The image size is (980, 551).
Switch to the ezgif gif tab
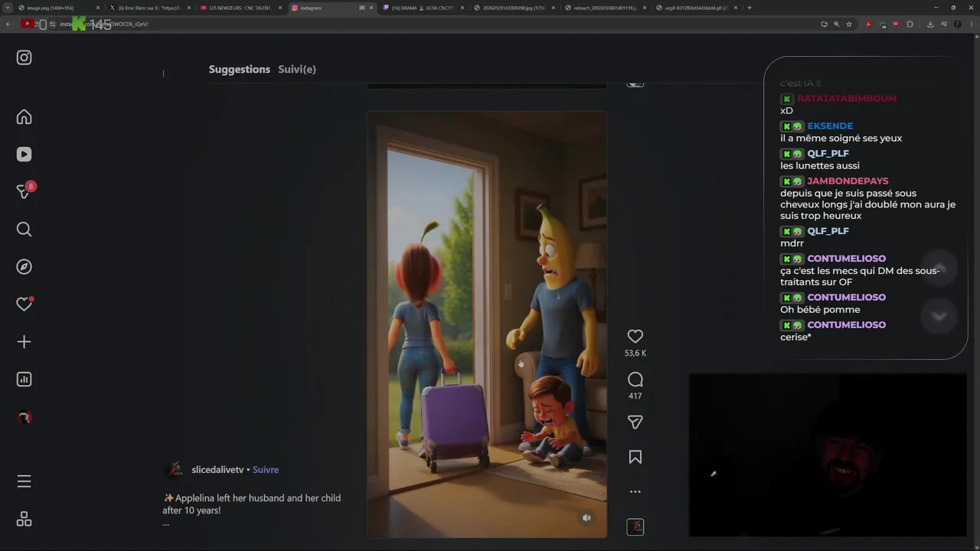pos(696,8)
